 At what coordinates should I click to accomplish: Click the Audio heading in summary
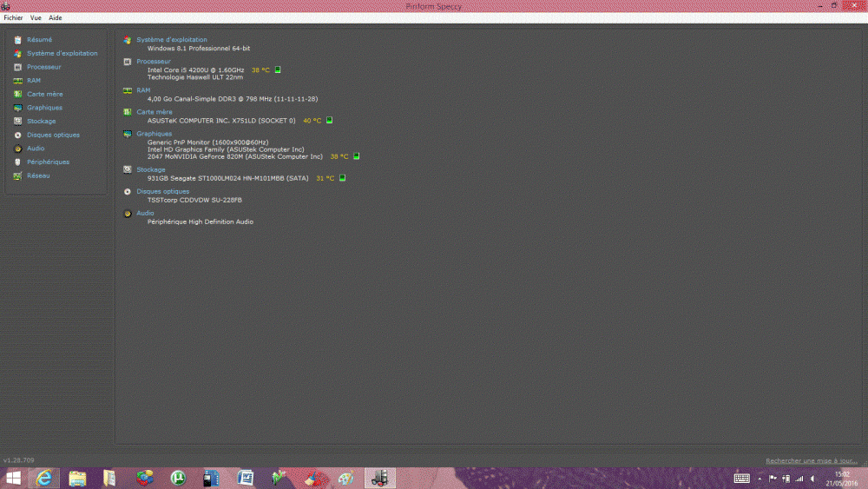tap(145, 213)
